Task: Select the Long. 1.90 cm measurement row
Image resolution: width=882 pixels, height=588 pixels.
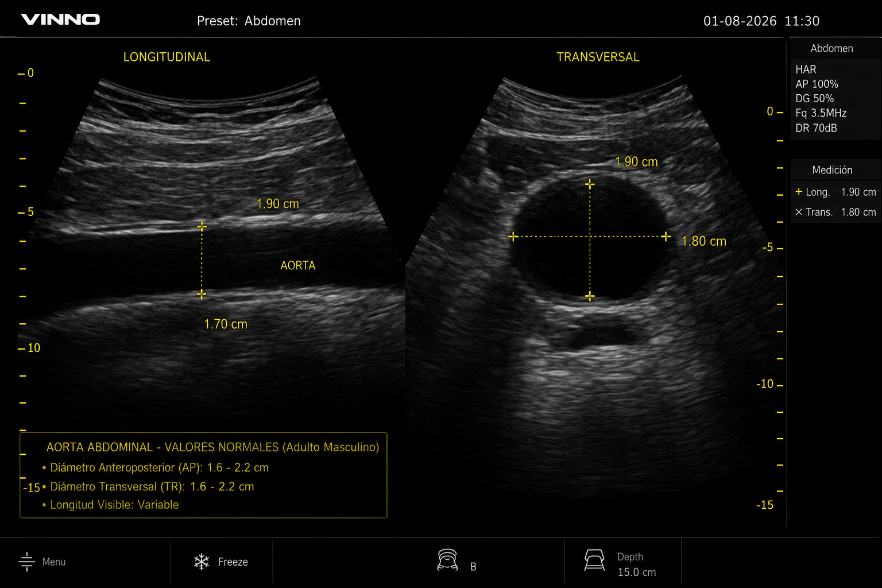Action: tap(835, 192)
